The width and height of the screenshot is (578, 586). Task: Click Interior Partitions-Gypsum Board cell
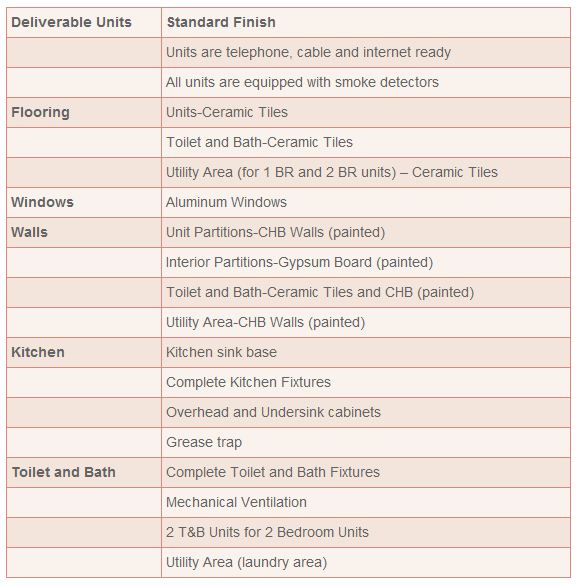(366, 262)
